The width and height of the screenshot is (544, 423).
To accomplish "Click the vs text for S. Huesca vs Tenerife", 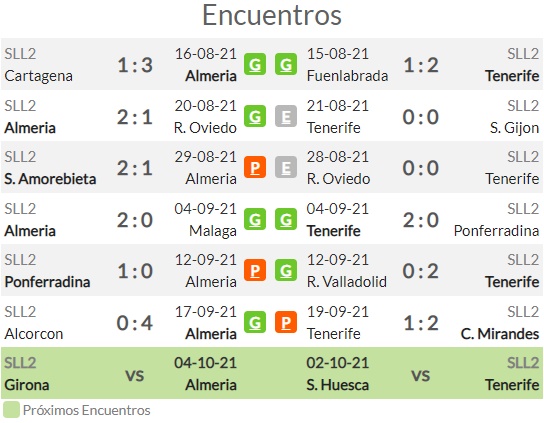I will [x=421, y=375].
